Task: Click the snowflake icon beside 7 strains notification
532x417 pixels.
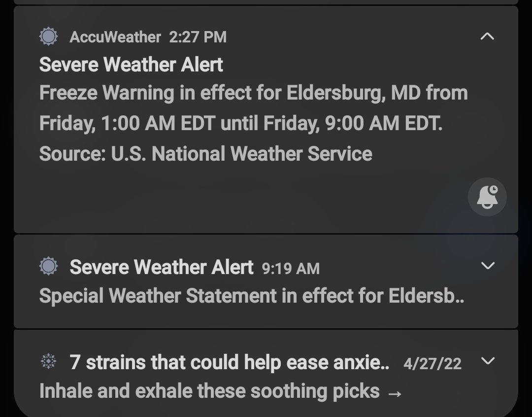Action: (x=48, y=361)
